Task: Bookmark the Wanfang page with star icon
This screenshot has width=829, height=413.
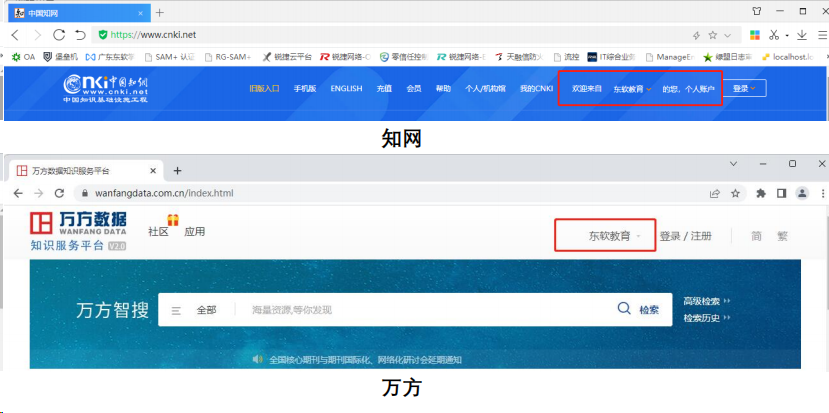Action: coord(735,193)
